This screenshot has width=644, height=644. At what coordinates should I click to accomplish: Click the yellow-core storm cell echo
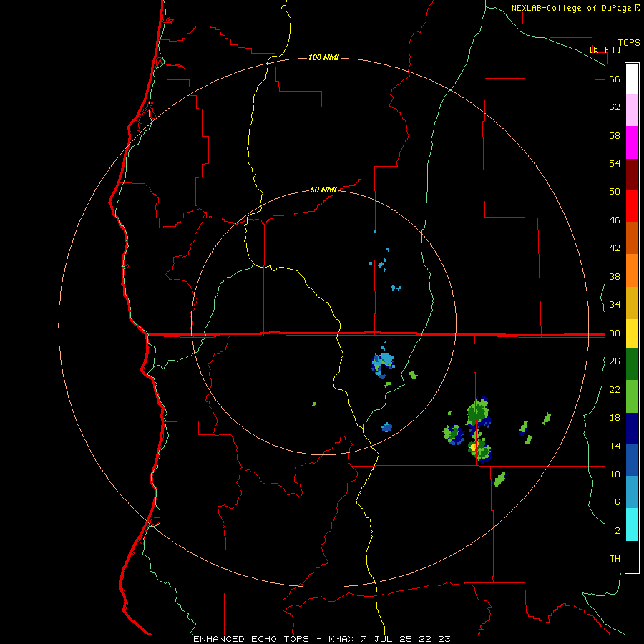pos(479,450)
